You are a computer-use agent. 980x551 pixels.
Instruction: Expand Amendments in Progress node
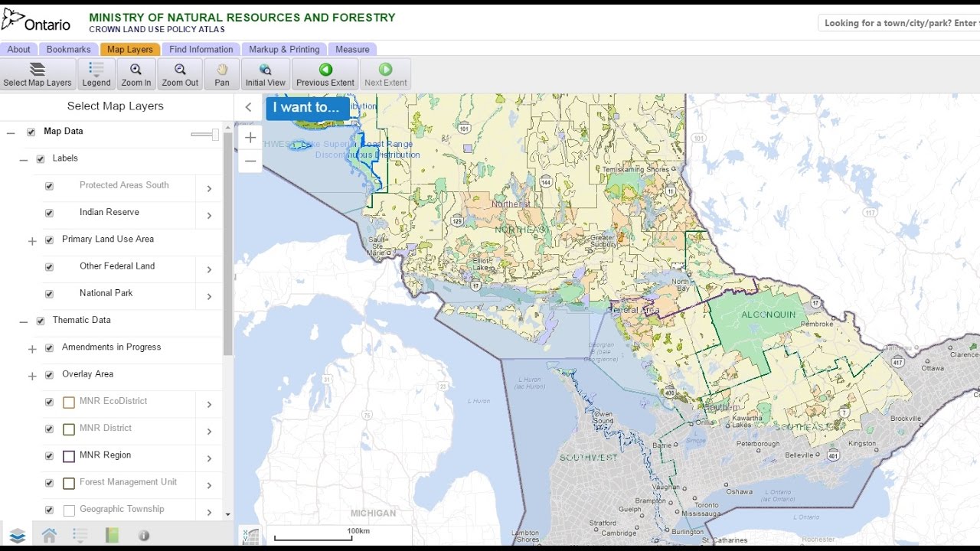click(x=32, y=349)
